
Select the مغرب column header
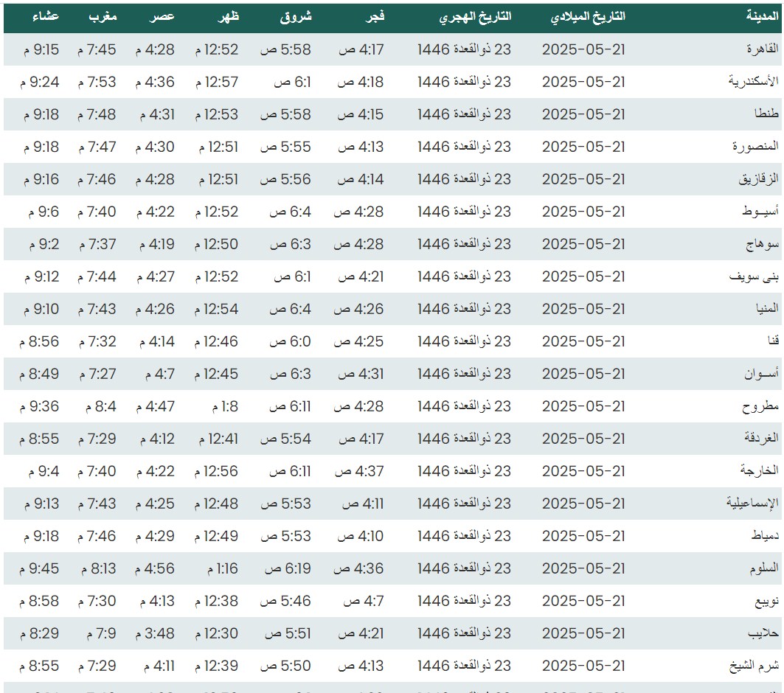pyautogui.click(x=102, y=16)
